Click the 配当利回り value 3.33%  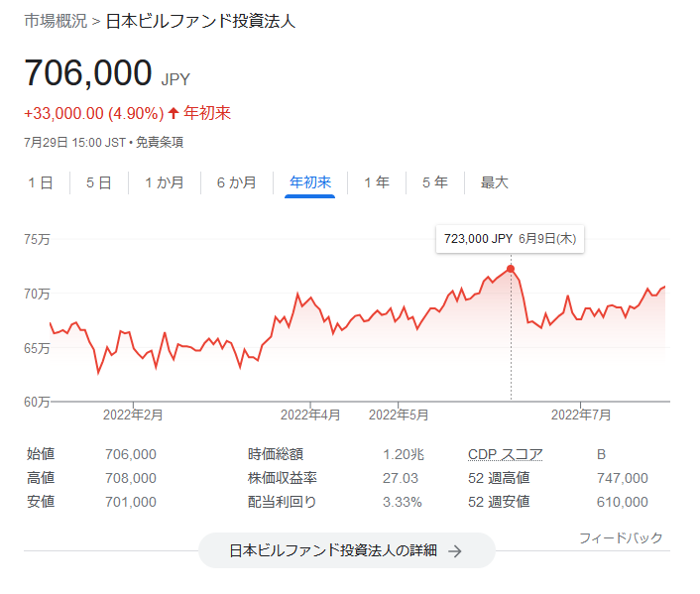(403, 502)
